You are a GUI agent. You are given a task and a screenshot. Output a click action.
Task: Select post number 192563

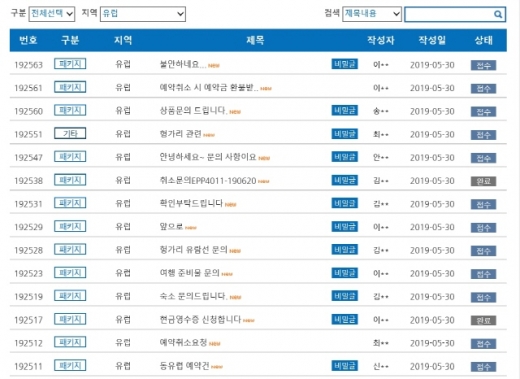coord(29,65)
